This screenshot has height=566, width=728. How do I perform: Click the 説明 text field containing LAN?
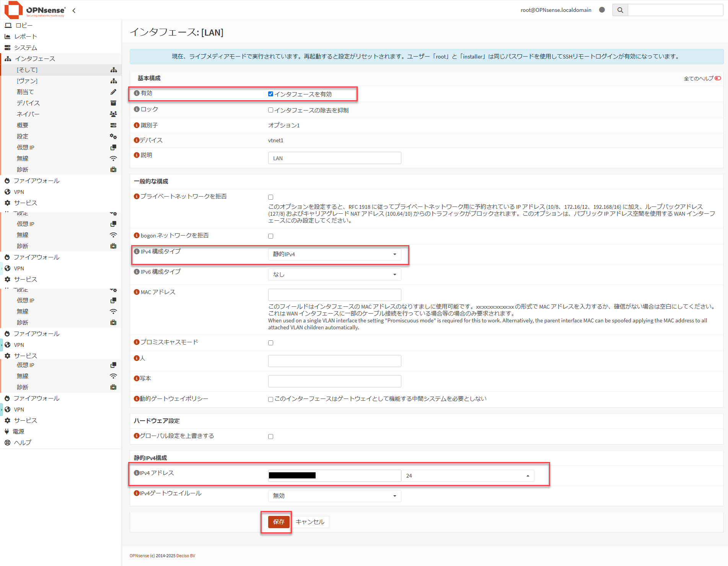pyautogui.click(x=334, y=158)
